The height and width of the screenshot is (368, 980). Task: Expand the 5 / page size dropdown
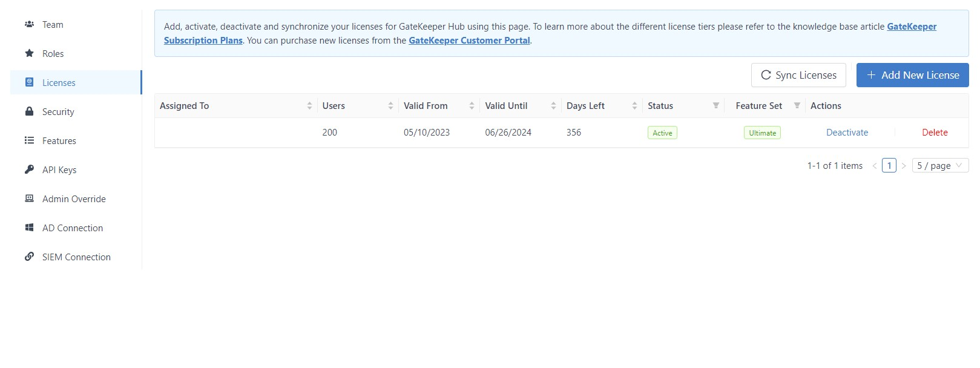click(939, 166)
